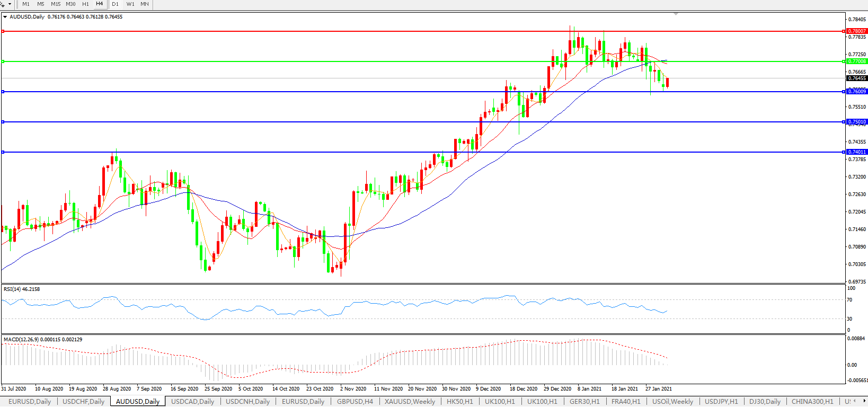Click the blue 0.75010 line's left handle

coord(3,122)
